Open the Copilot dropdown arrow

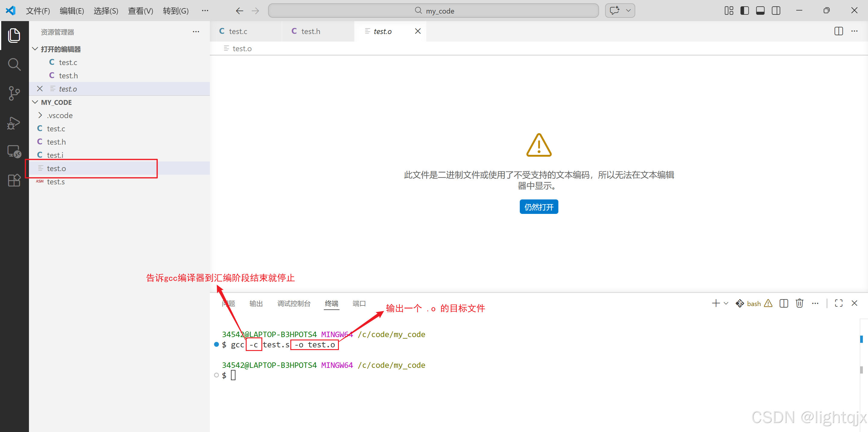[x=628, y=11]
